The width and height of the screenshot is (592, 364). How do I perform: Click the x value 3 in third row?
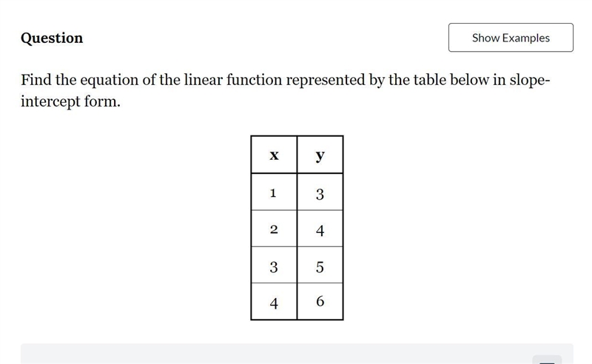pyautogui.click(x=274, y=265)
